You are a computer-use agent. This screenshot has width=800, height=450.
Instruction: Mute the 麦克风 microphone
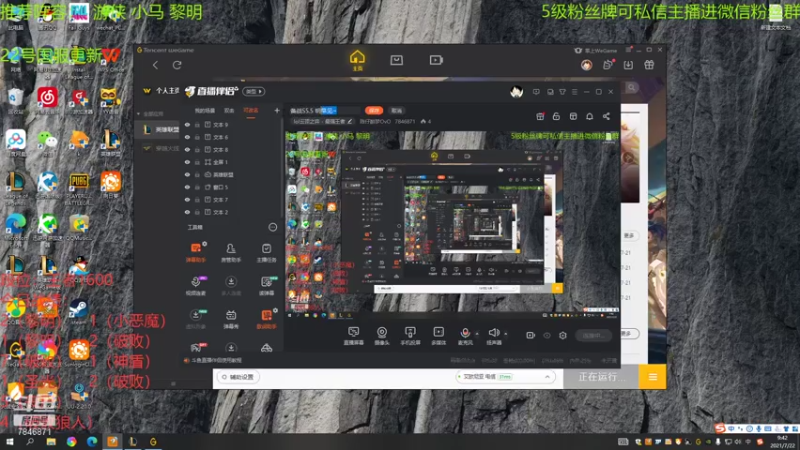point(465,335)
